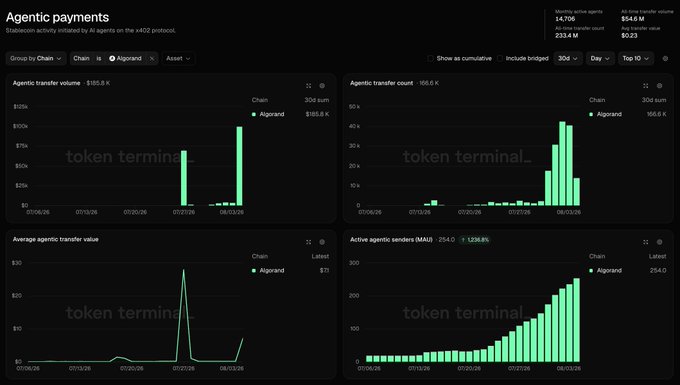Click the 254.0 value in active senders legend
The height and width of the screenshot is (385, 680).
658,271
